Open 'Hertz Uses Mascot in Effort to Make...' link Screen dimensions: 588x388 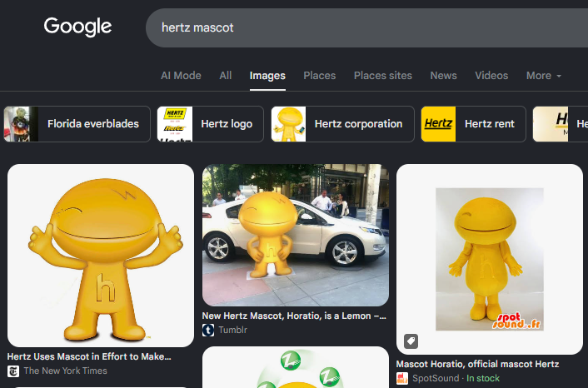click(89, 356)
